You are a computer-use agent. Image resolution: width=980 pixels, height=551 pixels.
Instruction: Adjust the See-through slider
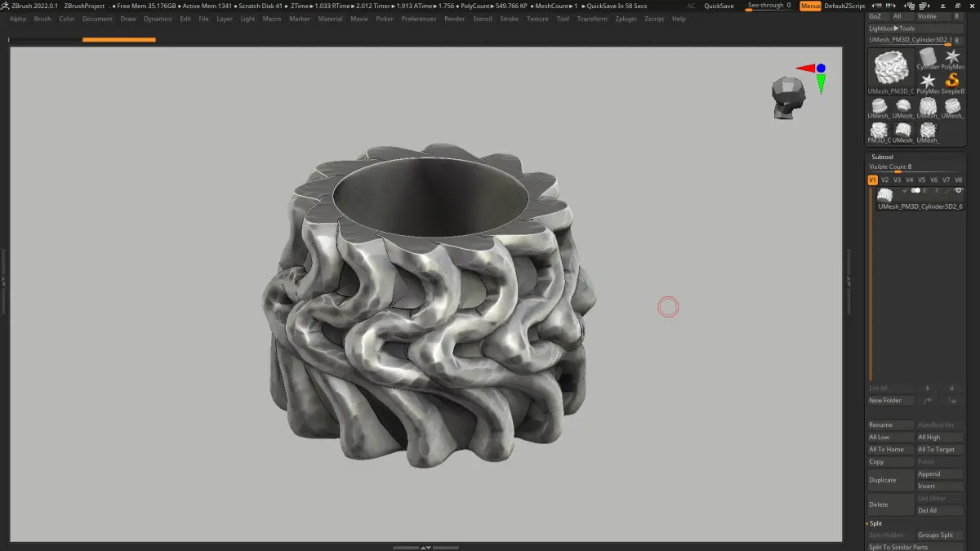pyautogui.click(x=769, y=6)
